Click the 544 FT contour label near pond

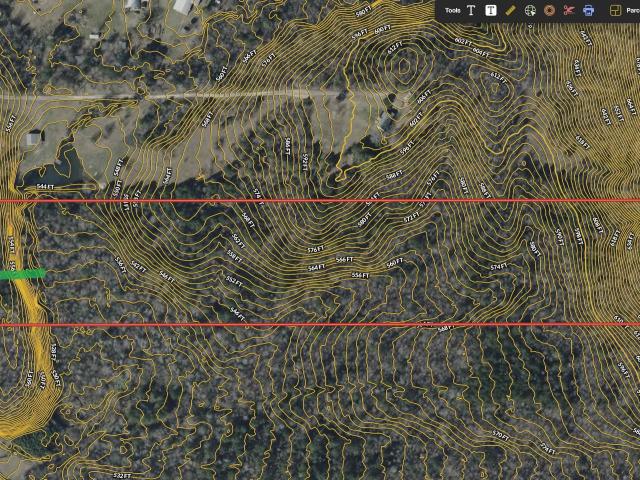[45, 187]
